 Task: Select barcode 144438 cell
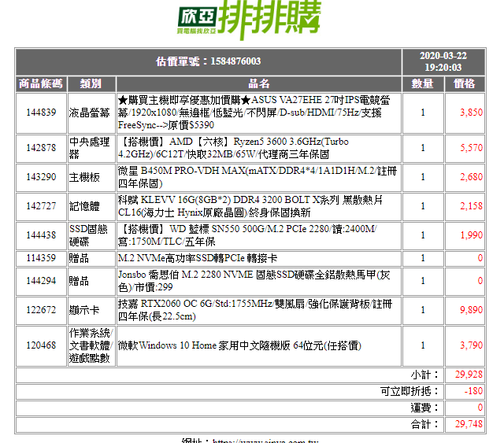pos(41,235)
